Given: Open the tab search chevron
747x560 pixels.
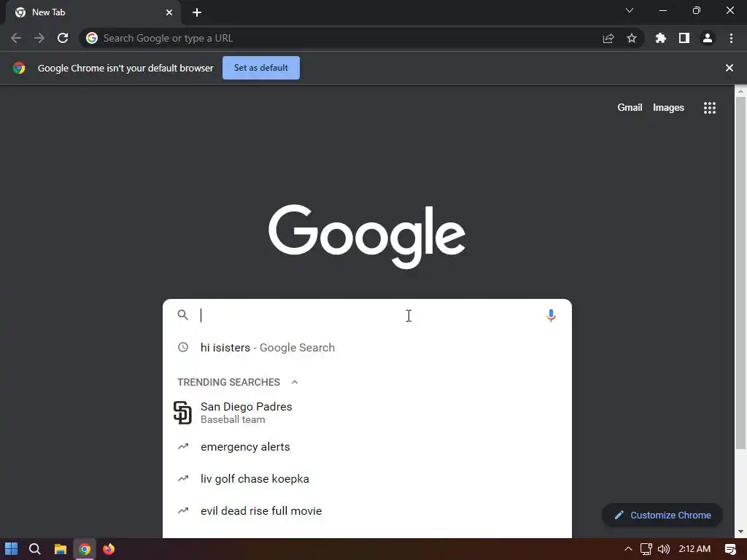Looking at the screenshot, I should 630,10.
